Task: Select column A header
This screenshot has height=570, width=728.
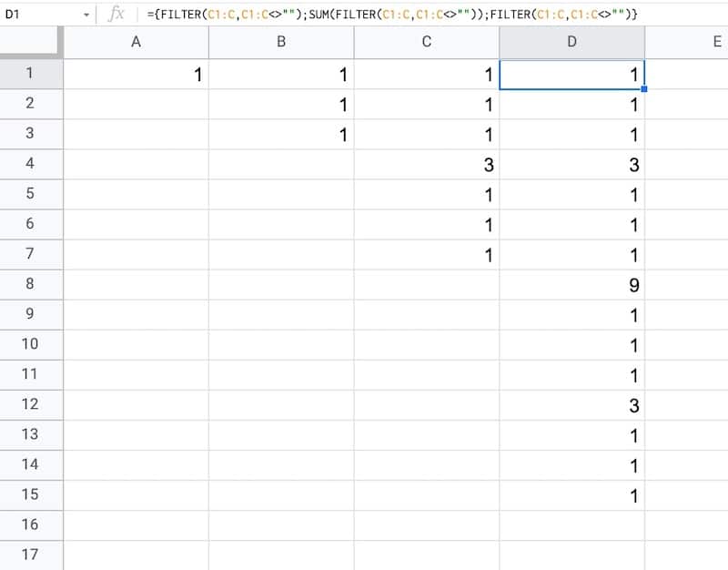Action: tap(136, 42)
